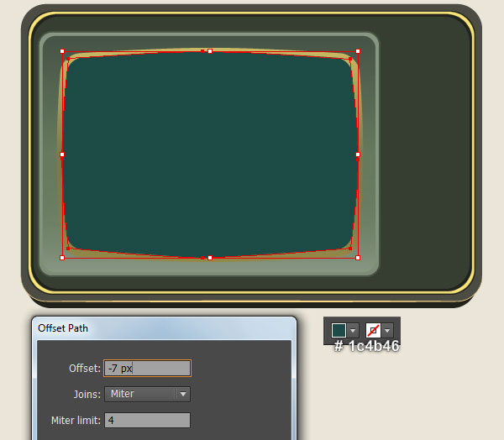This screenshot has width=504, height=440.
Task: Click the bottom-left bounding box handle
Action: pos(62,258)
